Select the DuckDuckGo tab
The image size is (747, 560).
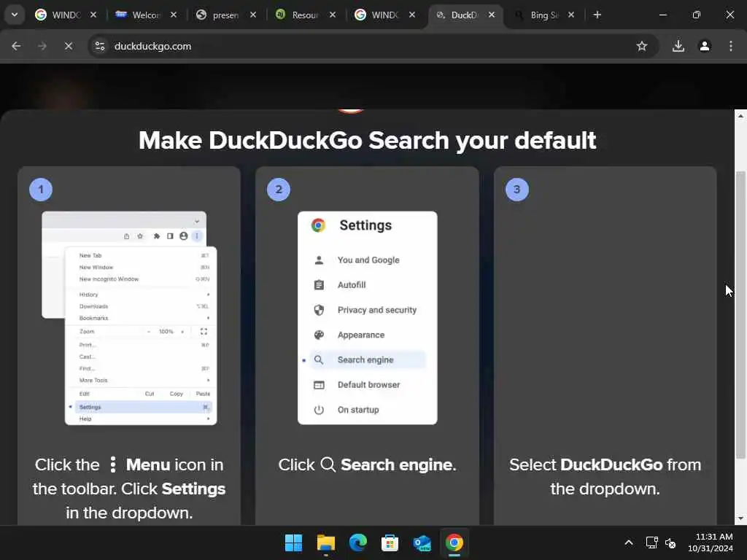[x=464, y=15]
